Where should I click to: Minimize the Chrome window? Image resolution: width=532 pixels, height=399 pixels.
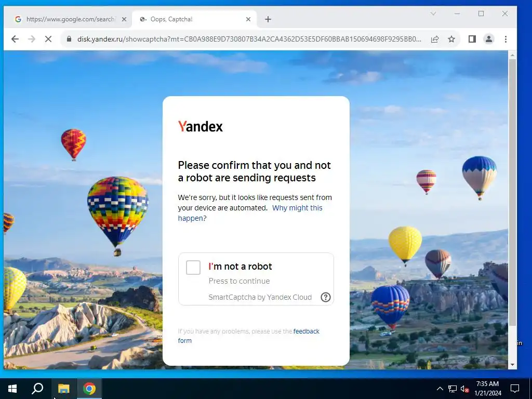point(457,14)
